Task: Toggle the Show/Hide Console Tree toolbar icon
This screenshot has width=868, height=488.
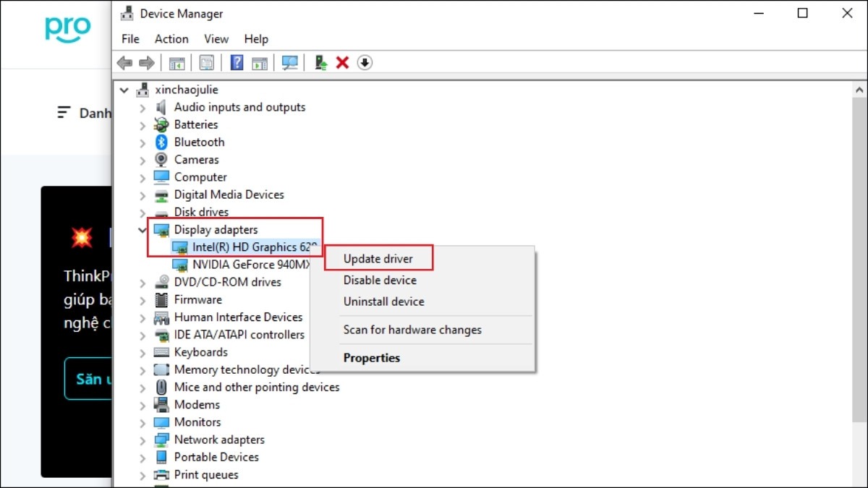Action: point(176,63)
